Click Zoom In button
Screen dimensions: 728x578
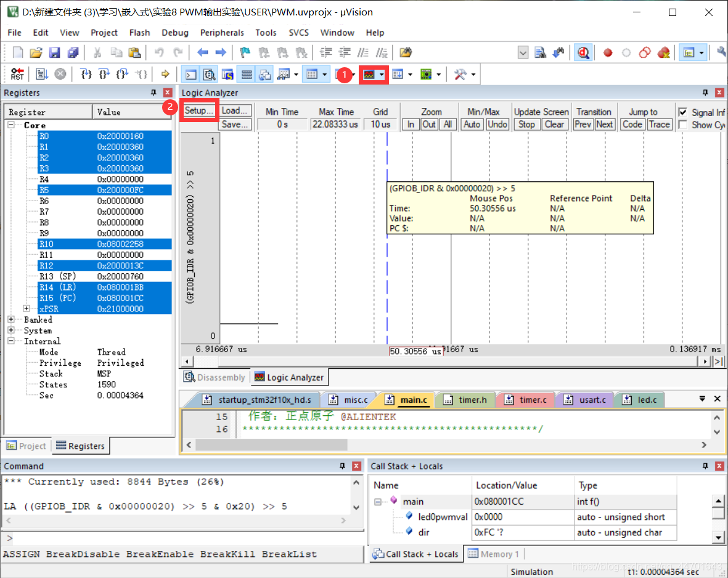[x=411, y=125]
